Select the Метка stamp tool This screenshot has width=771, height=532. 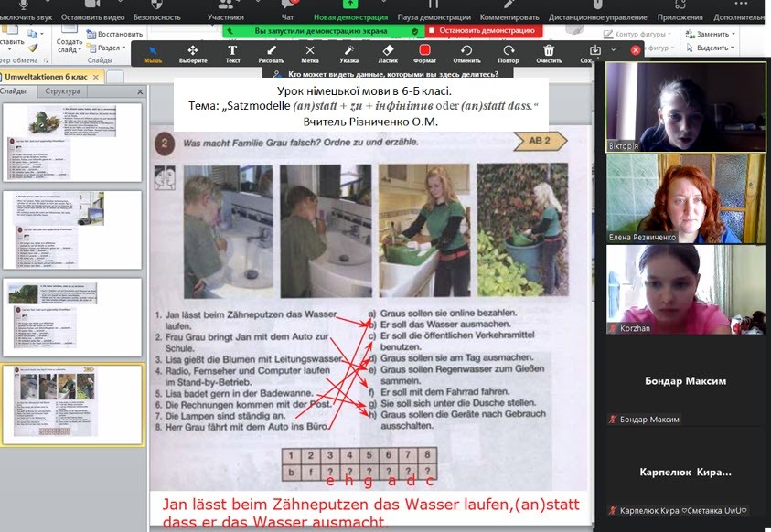310,54
